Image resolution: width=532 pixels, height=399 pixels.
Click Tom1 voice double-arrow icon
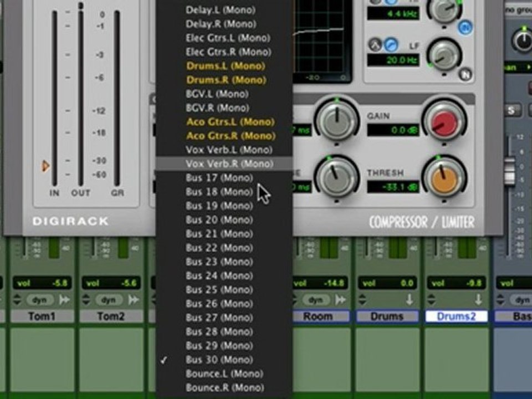[x=64, y=300]
